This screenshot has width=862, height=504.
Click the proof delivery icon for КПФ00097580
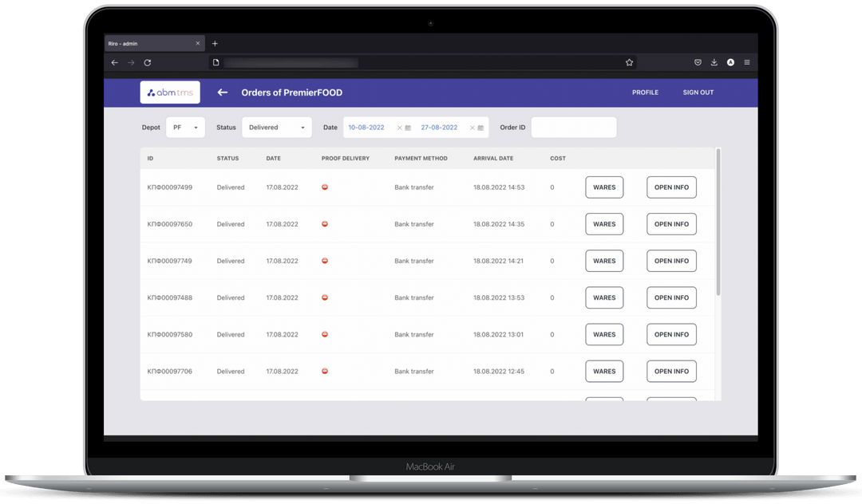point(325,334)
